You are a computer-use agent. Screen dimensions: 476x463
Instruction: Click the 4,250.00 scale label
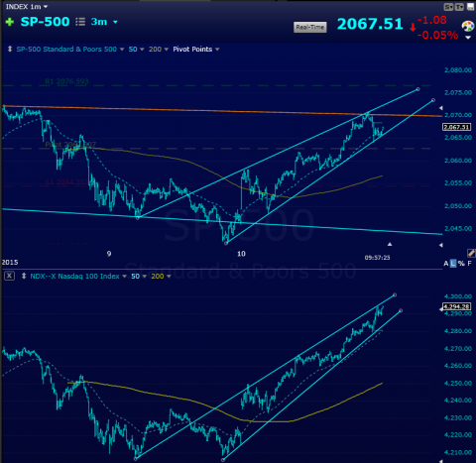tap(458, 384)
